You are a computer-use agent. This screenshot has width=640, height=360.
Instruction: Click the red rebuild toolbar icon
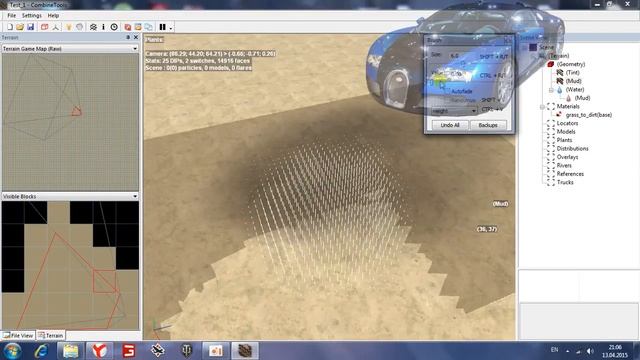click(x=128, y=27)
